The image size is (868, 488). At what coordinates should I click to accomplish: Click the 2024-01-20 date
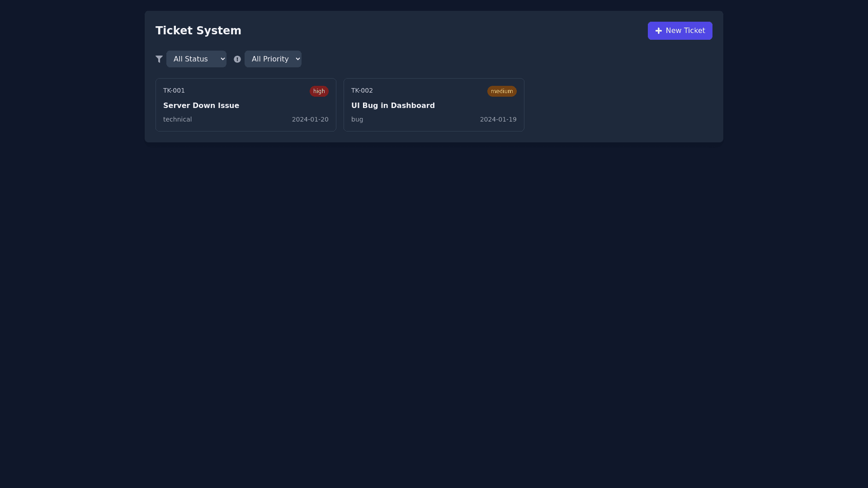pyautogui.click(x=310, y=120)
